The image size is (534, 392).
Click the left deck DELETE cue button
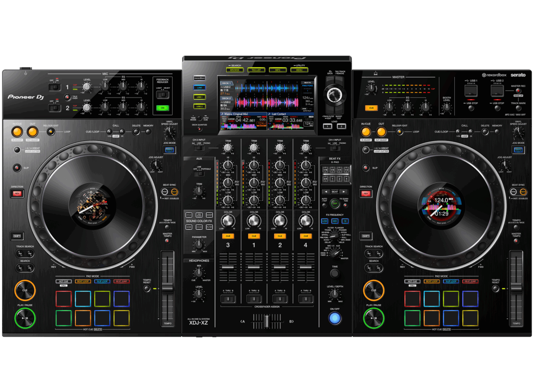point(136,132)
